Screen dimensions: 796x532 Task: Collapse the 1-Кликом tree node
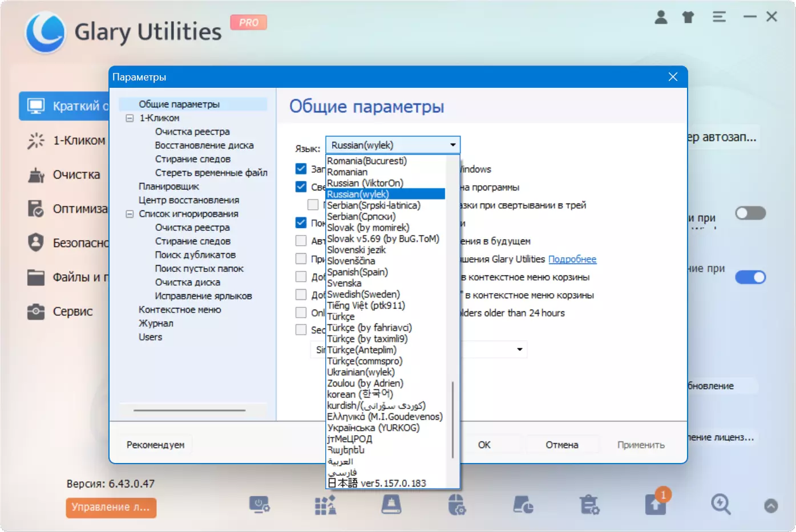pyautogui.click(x=130, y=118)
